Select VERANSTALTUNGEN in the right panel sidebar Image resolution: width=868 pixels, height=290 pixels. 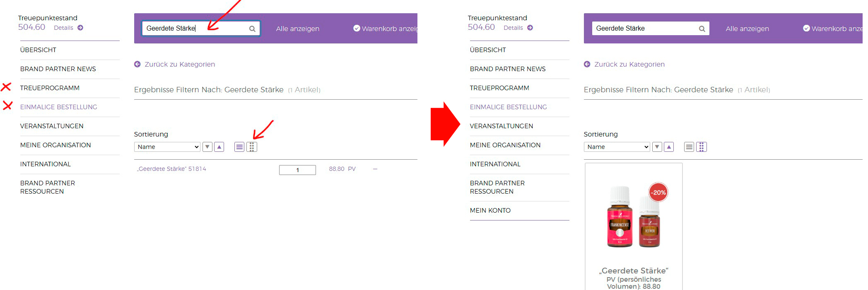(x=501, y=126)
